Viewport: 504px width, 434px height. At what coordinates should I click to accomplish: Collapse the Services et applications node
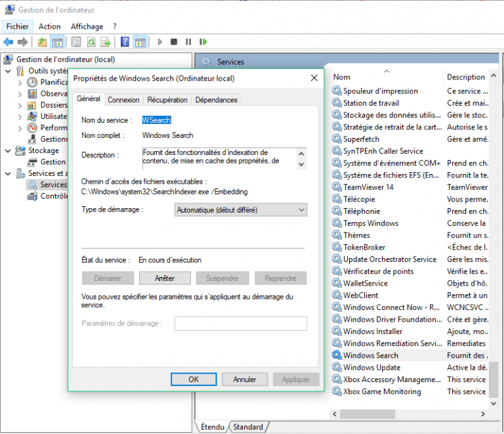coord(8,173)
